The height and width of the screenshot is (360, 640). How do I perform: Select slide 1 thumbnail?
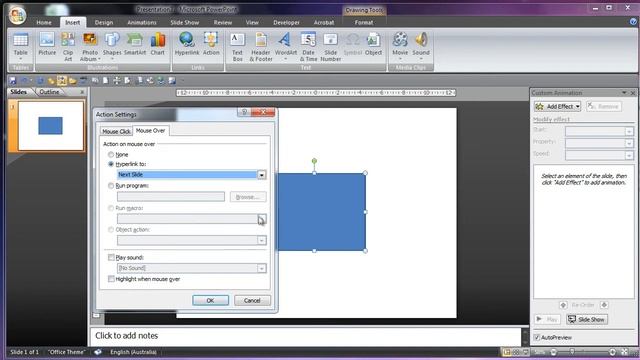click(x=51, y=126)
